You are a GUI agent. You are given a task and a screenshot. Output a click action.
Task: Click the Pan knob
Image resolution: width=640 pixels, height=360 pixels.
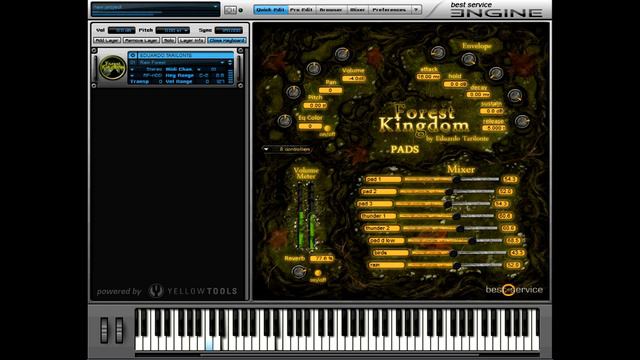pyautogui.click(x=313, y=68)
